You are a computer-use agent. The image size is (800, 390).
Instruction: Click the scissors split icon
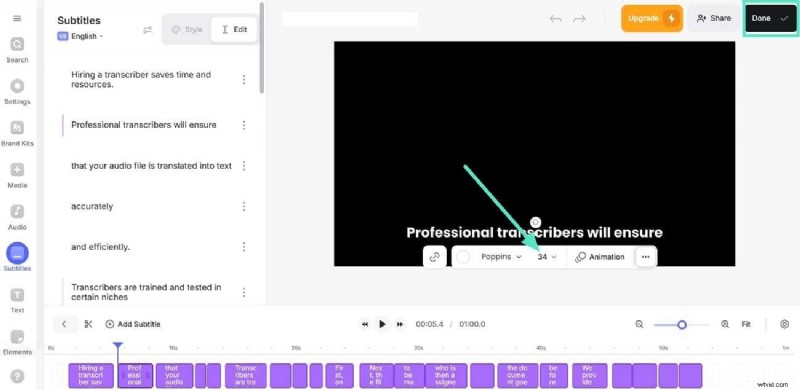click(x=88, y=324)
